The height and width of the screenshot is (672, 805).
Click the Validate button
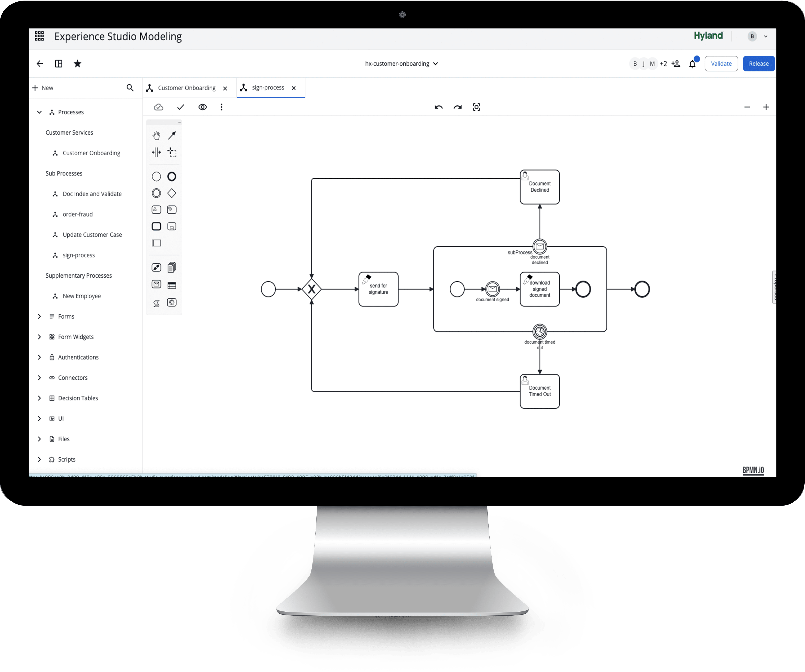pos(721,64)
